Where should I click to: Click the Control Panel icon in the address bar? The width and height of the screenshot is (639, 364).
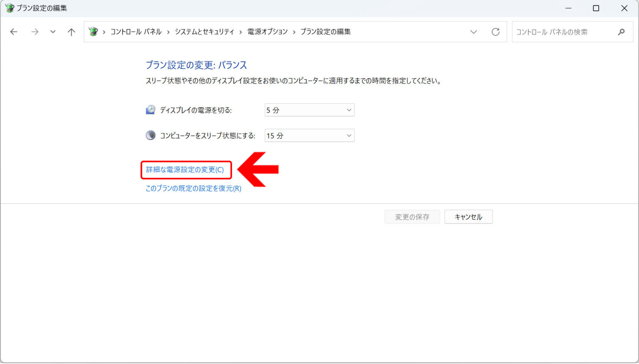(x=94, y=32)
